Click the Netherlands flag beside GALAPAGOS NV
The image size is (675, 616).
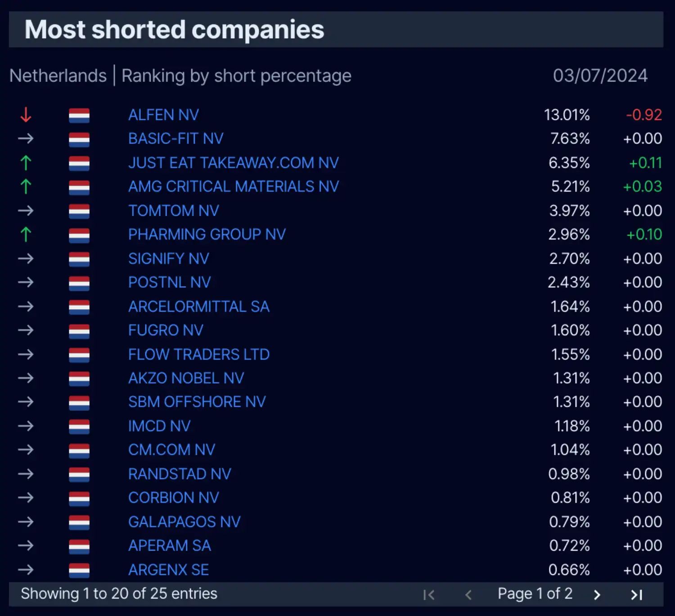[x=79, y=522]
